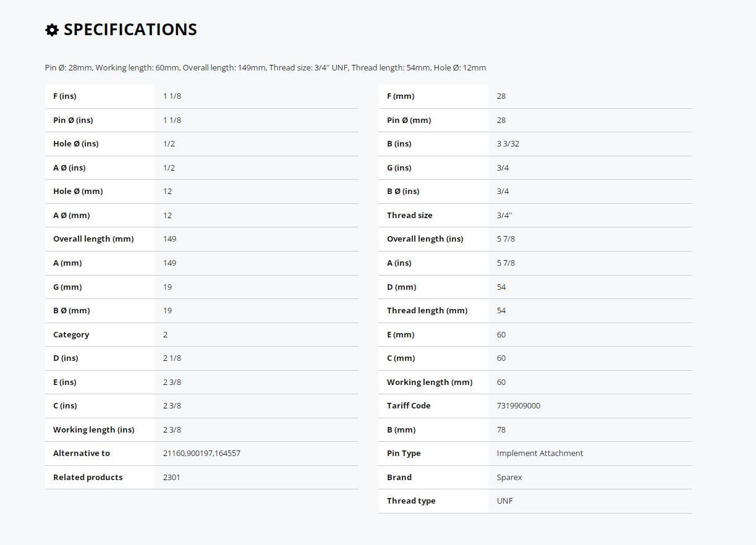This screenshot has width=756, height=545.
Task: Click the Related products value 2301
Action: [172, 477]
